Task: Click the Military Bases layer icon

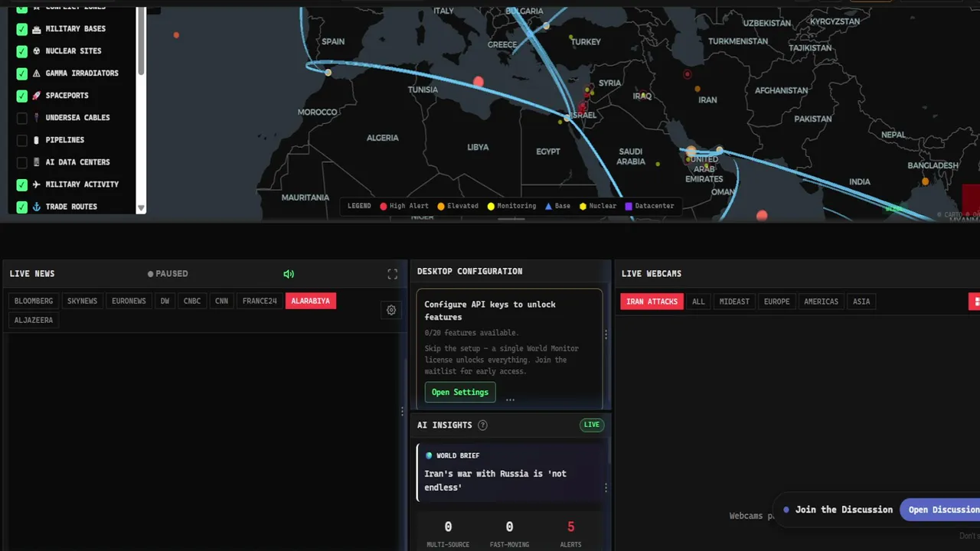Action: point(36,29)
